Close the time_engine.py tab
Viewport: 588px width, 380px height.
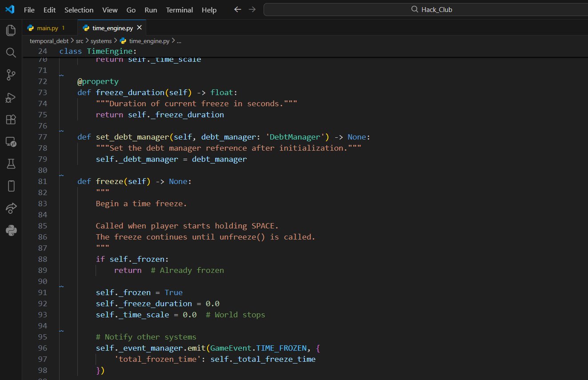[139, 28]
